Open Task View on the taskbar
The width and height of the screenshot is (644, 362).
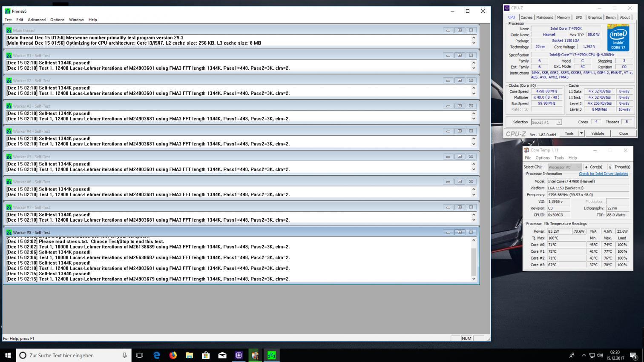(x=139, y=355)
